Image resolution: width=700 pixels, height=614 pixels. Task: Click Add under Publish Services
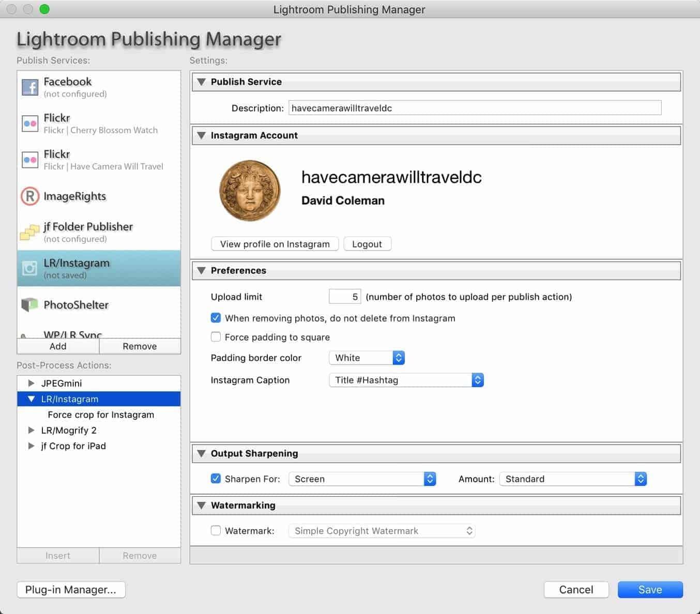point(58,346)
